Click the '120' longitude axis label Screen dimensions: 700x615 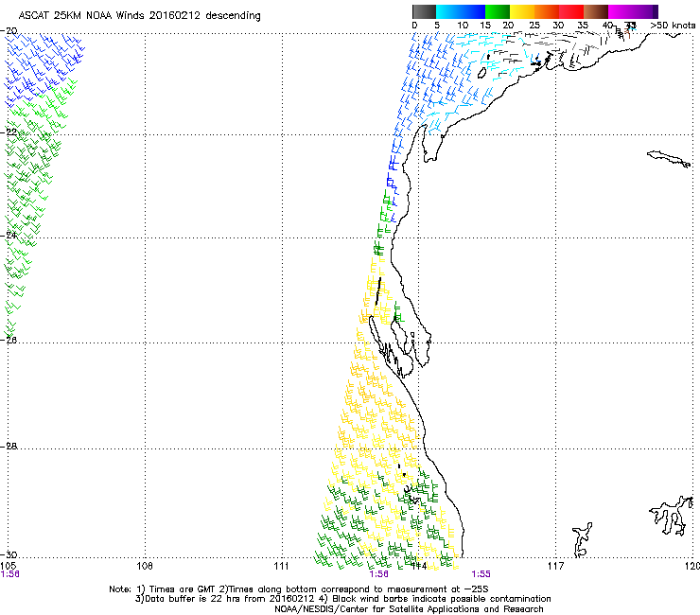click(x=692, y=566)
